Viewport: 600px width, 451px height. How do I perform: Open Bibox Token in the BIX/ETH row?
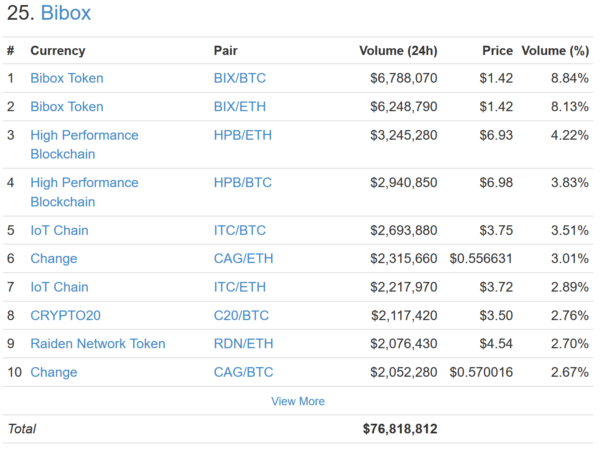coord(67,106)
